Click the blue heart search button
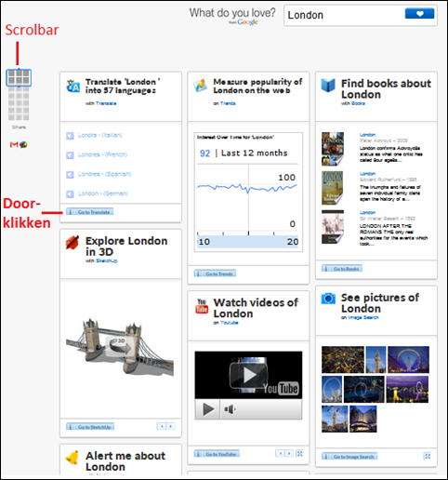This screenshot has height=480, width=448. tap(419, 14)
